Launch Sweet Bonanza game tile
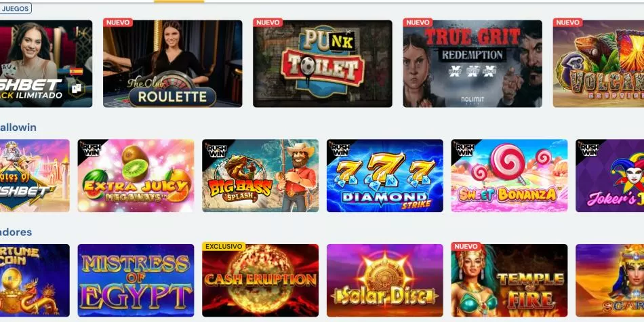This screenshot has width=644, height=322. point(509,176)
